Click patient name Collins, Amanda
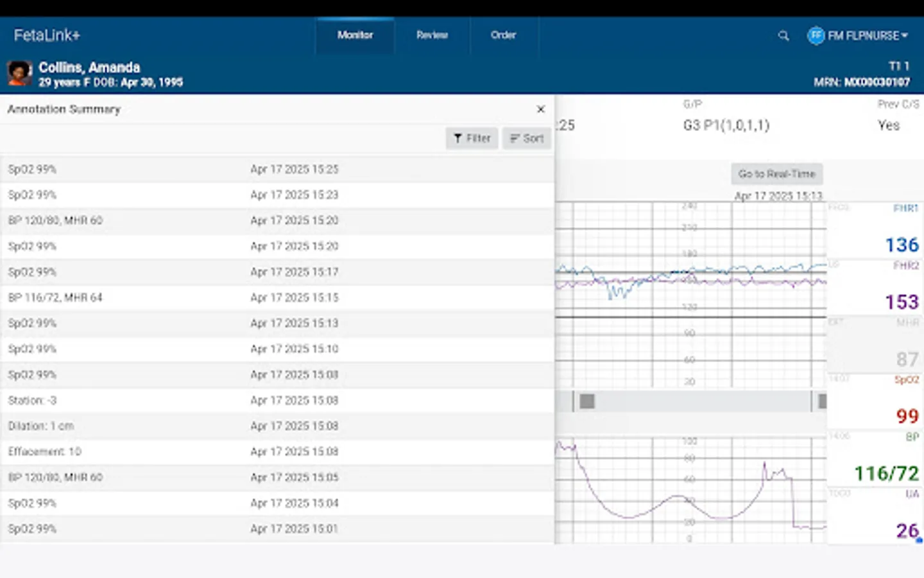 coord(89,67)
